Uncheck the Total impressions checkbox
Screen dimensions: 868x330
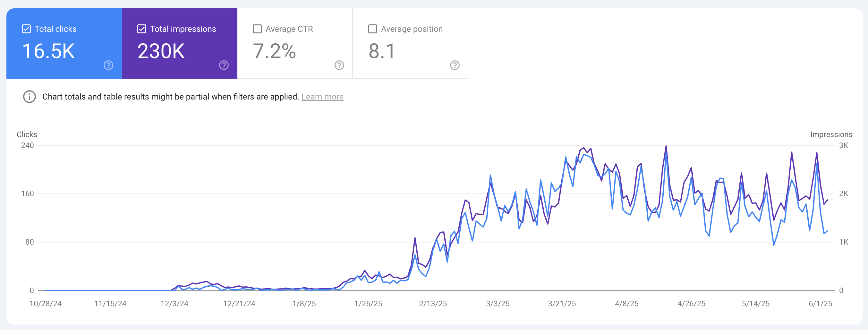(142, 29)
